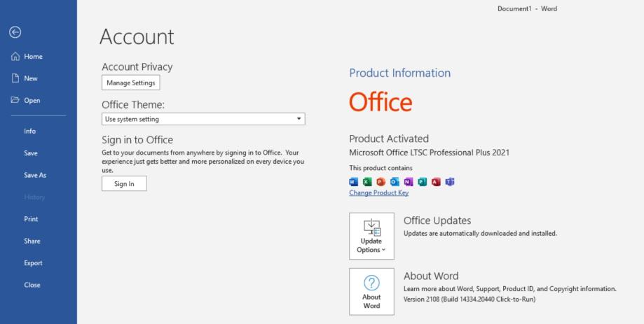644x324 pixels.
Task: Select New in the backstage sidebar
Action: pos(25,78)
